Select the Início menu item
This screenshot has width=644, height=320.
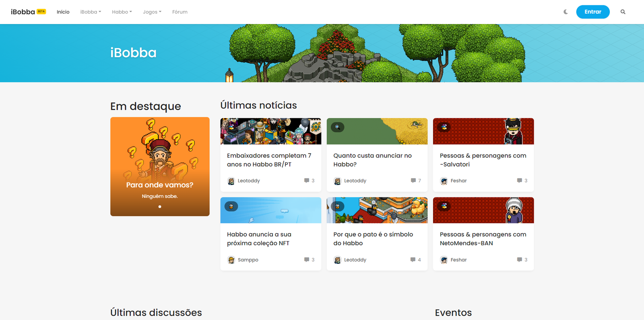coord(63,12)
